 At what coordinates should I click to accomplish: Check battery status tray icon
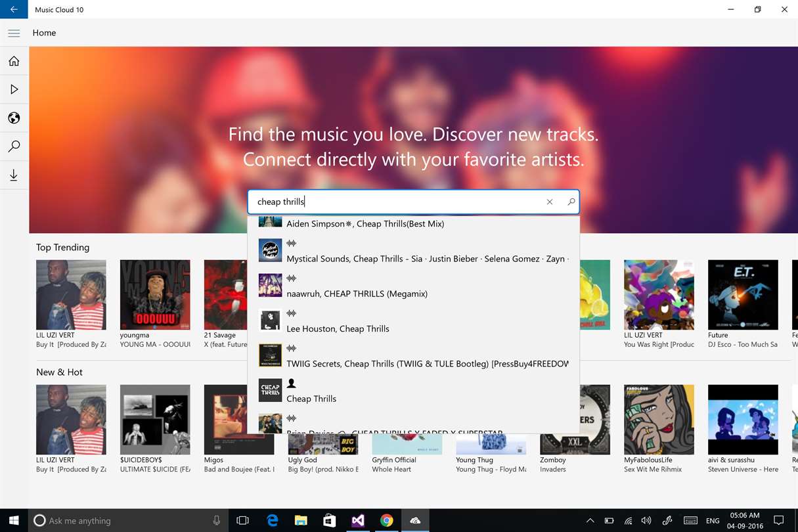(608, 521)
